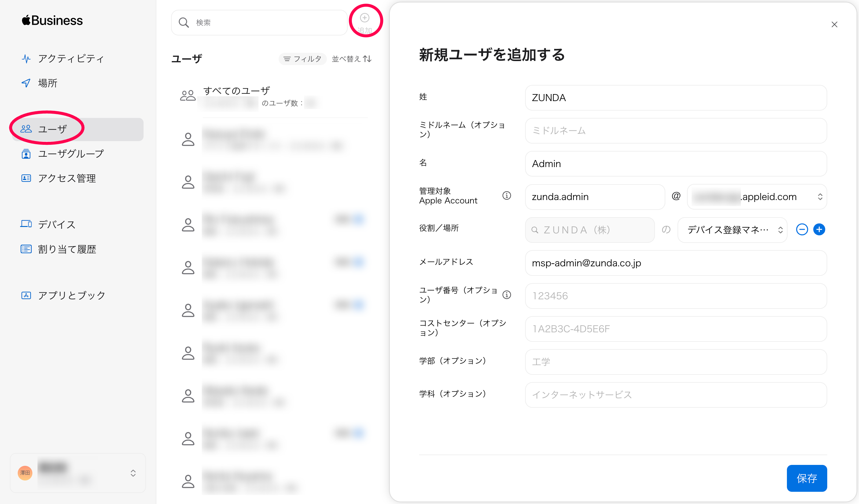The image size is (859, 504).
Task: Open the フィルタ filter options
Action: (x=302, y=59)
